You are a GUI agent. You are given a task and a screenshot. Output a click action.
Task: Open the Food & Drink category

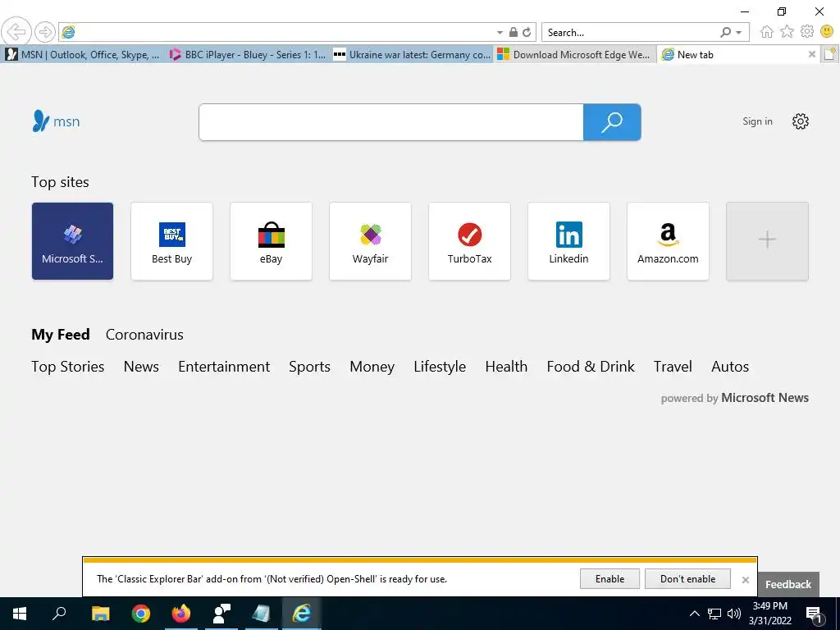[591, 367]
